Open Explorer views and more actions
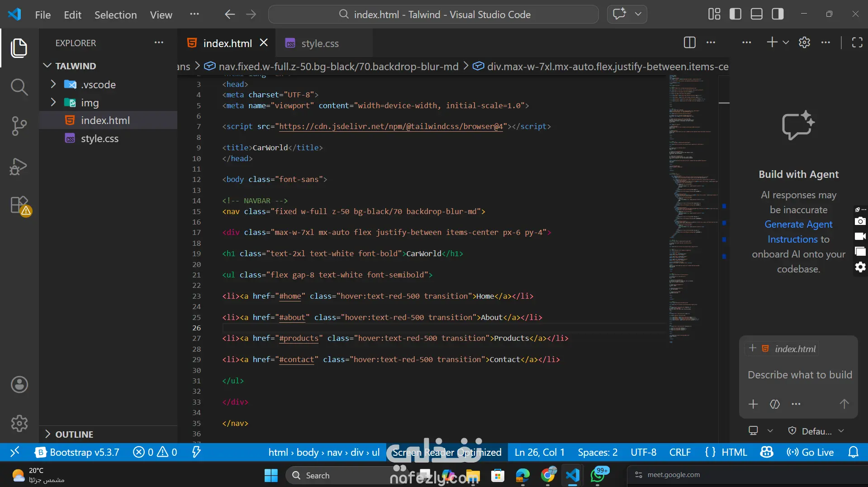This screenshot has width=868, height=487. coord(159,43)
